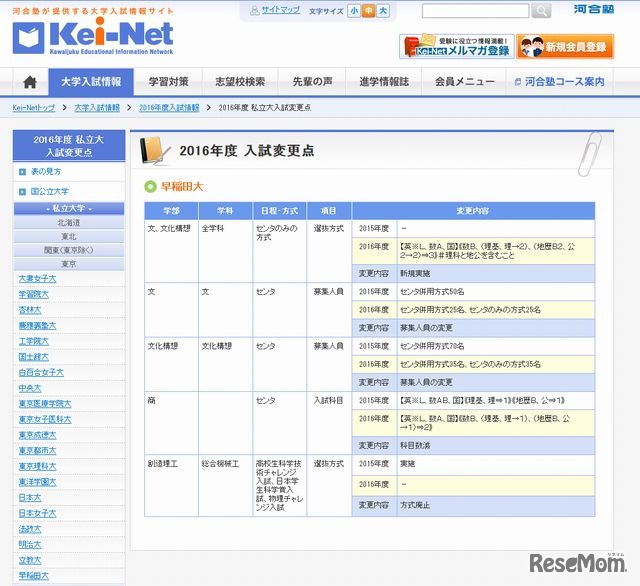Set text size to 大

(x=383, y=11)
